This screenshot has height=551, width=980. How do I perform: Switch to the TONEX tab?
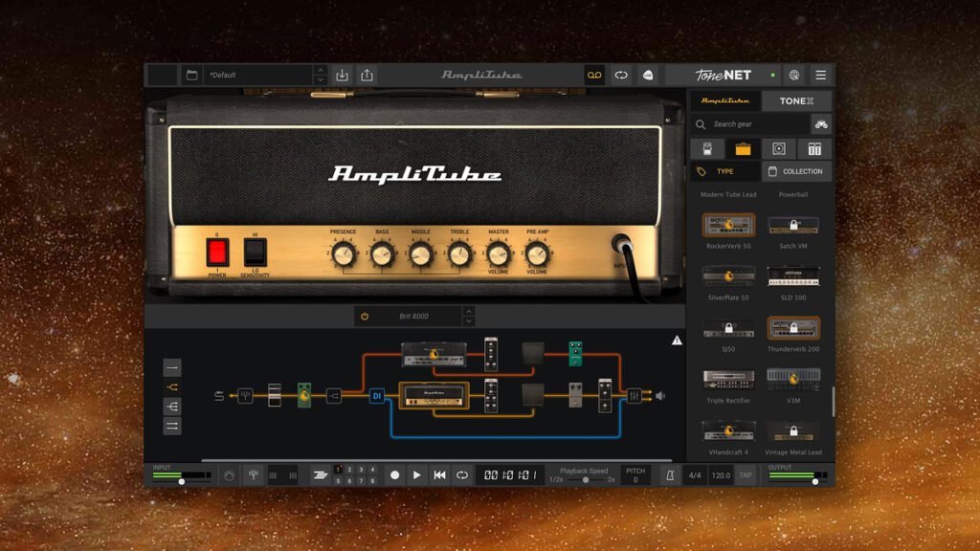(x=795, y=99)
